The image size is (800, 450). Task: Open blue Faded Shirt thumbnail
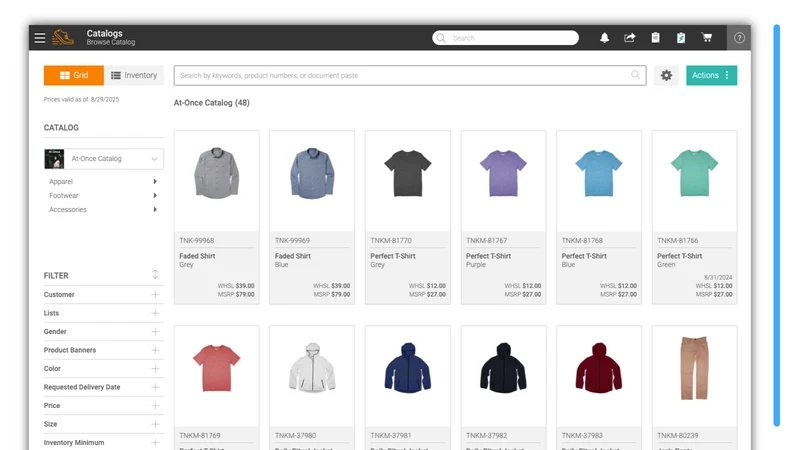click(x=312, y=173)
